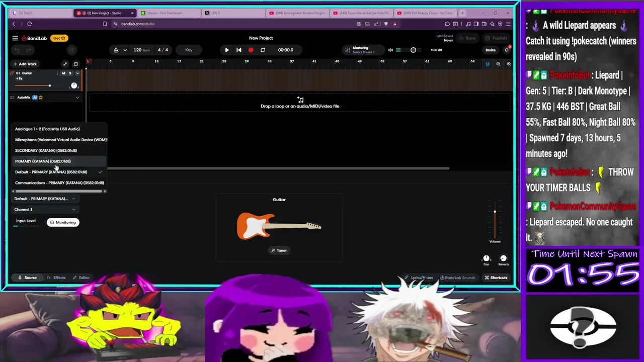Start recording with the red record button
Viewport: 644px width, 362px height.
coord(251,50)
